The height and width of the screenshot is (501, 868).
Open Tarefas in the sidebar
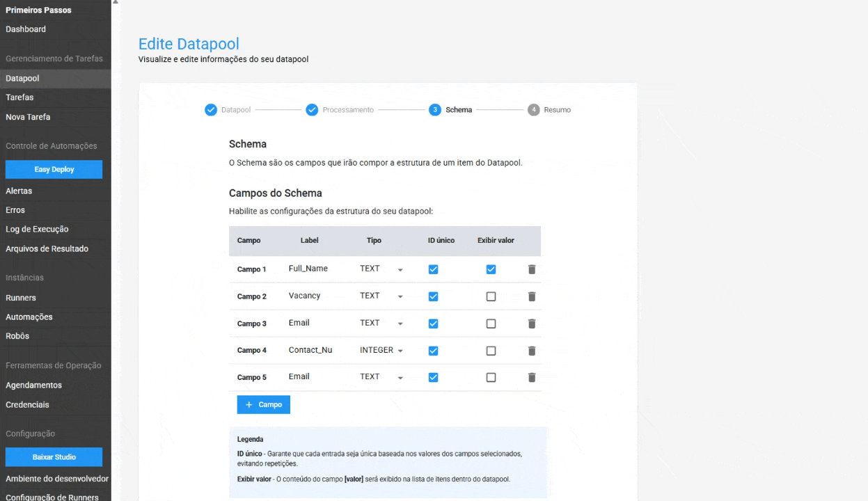click(19, 97)
